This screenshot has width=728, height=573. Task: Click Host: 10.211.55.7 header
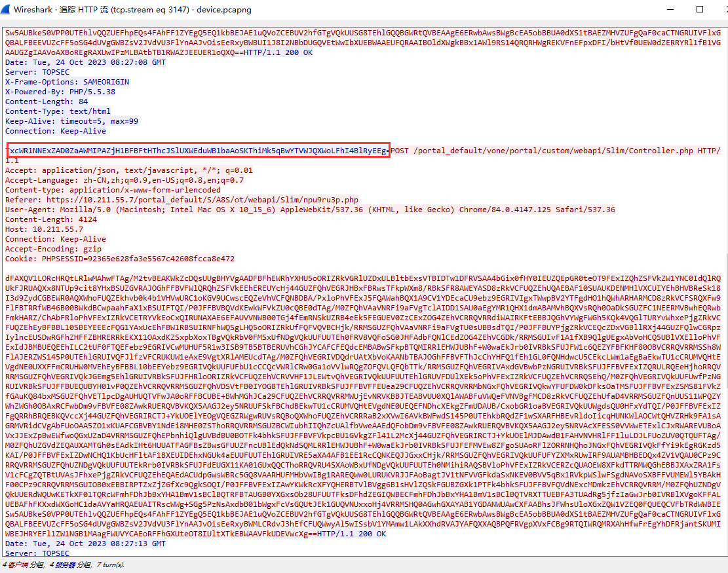[x=44, y=229]
